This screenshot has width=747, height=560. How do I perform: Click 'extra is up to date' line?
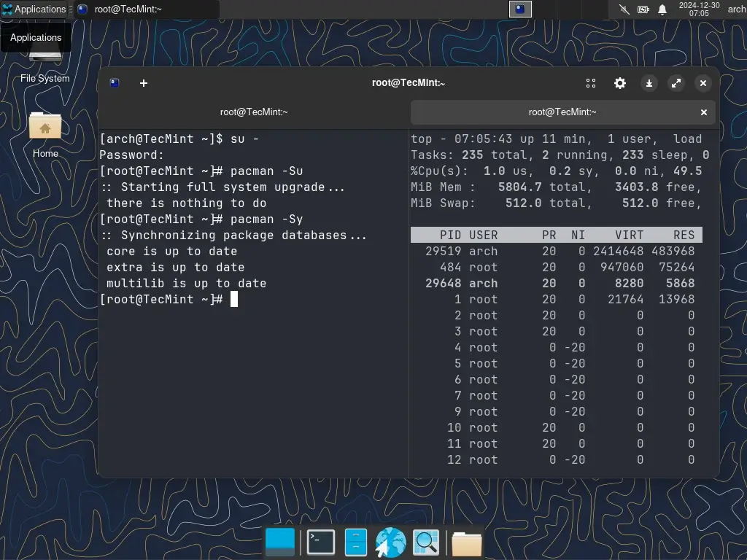(x=175, y=267)
